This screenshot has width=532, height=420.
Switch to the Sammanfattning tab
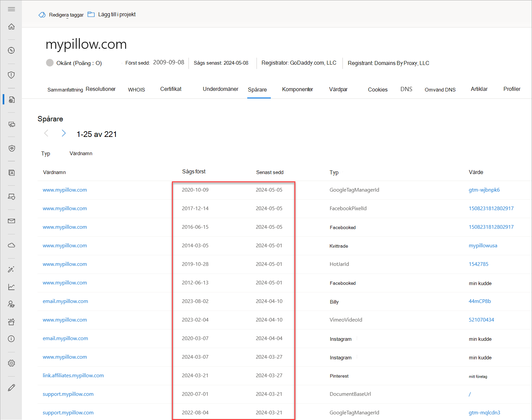point(65,90)
